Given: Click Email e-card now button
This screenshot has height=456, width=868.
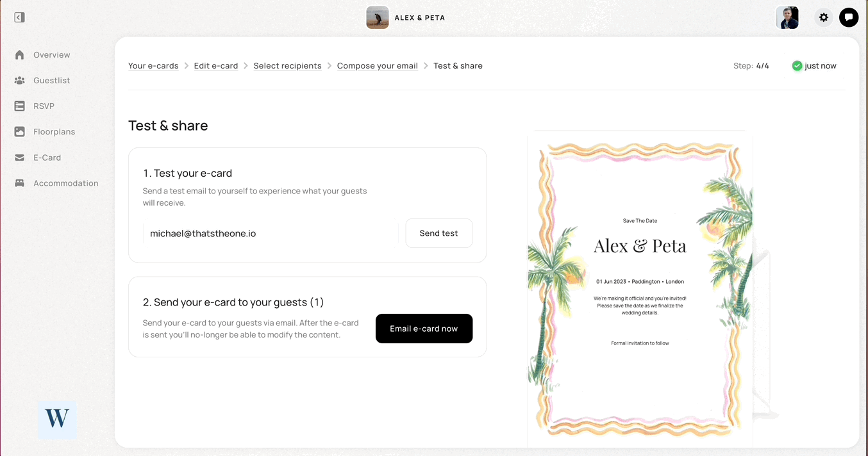Looking at the screenshot, I should (424, 329).
